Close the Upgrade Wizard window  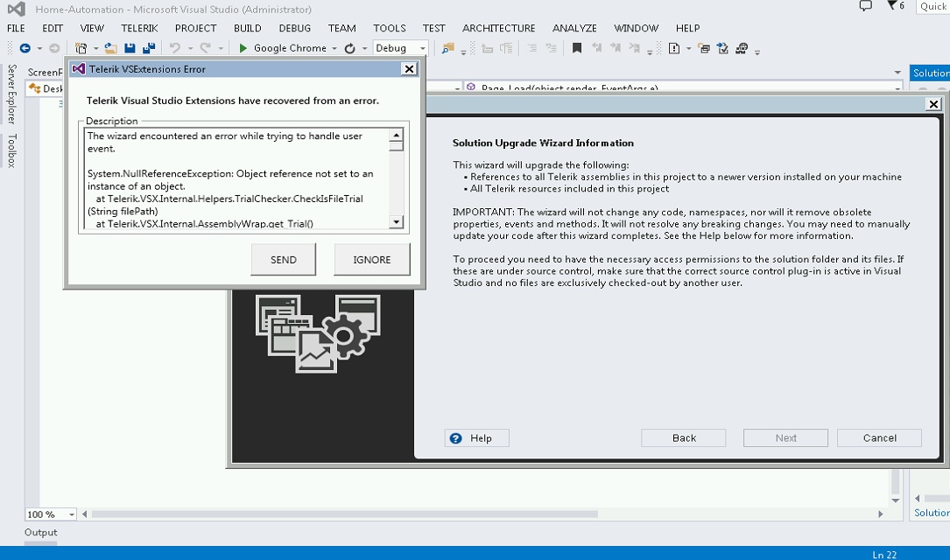pos(933,104)
